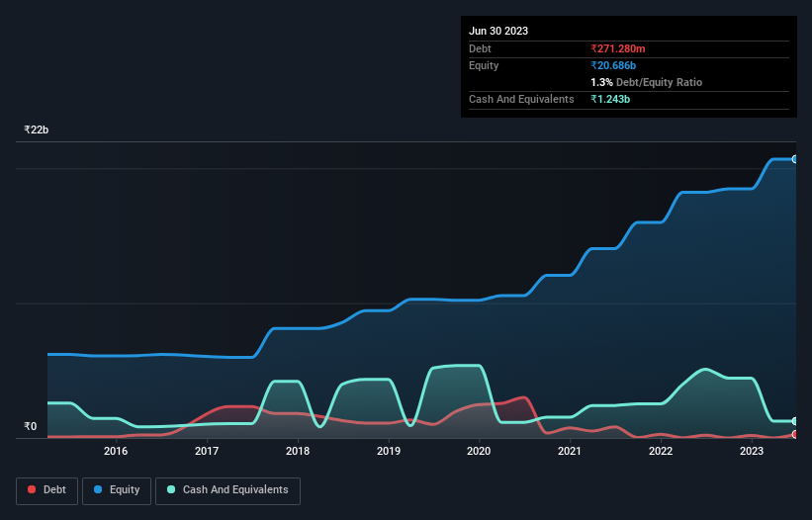Screen dimensions: 812x520
Task: Click the ₹1.243b cash value
Action: (x=610, y=99)
